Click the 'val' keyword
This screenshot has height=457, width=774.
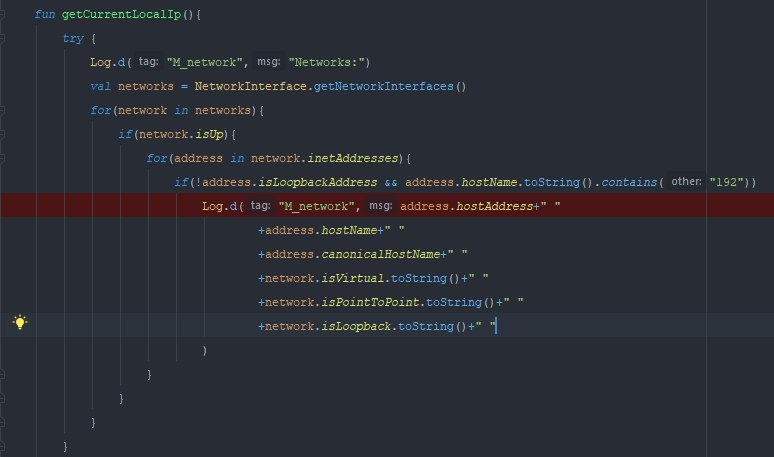click(x=101, y=86)
